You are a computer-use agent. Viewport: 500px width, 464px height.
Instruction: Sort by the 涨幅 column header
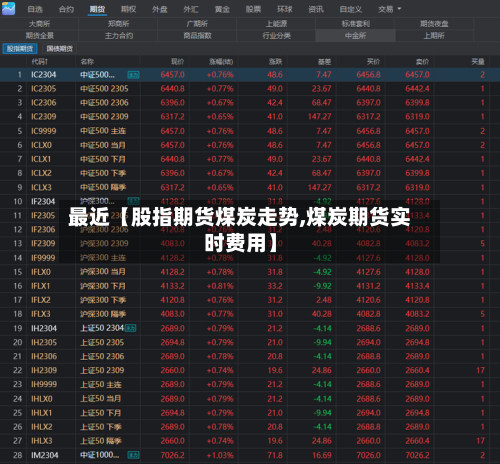pos(221,62)
